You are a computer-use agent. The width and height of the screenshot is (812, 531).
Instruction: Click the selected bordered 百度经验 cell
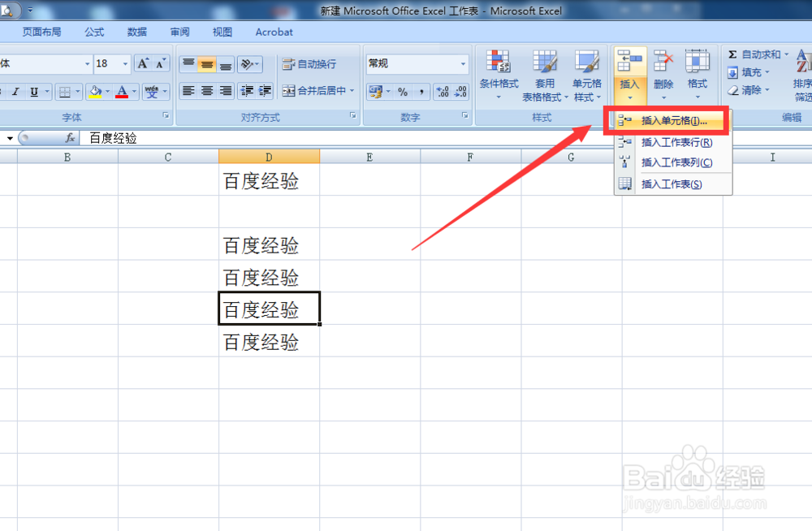(x=269, y=309)
